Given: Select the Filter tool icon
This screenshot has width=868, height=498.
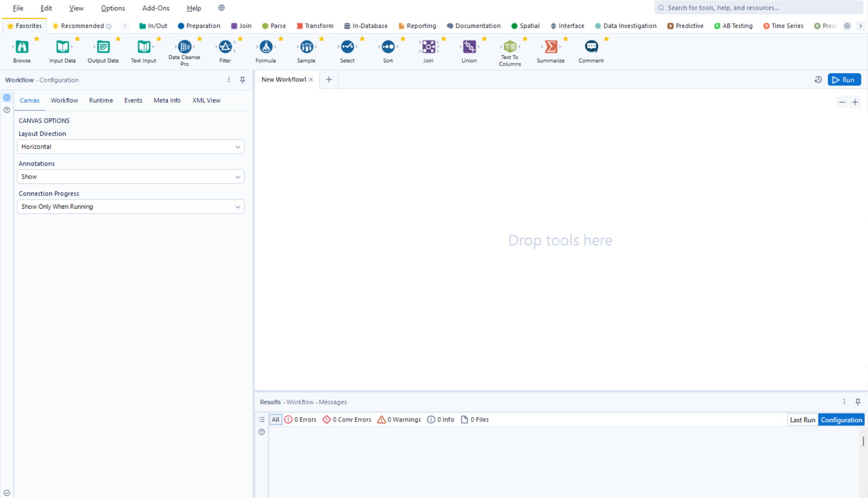Looking at the screenshot, I should (x=225, y=47).
